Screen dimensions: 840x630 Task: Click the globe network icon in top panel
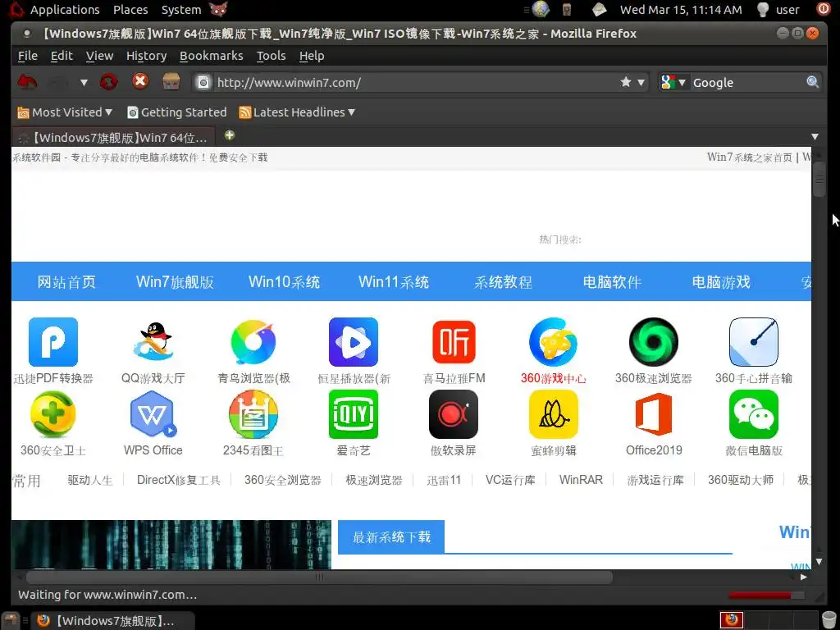pos(541,9)
